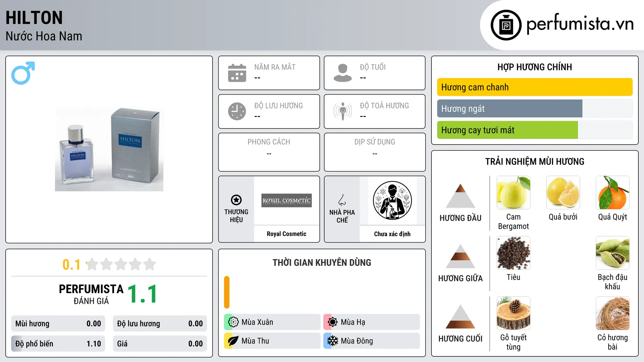Click the Hương đầu pyramid icon
This screenshot has height=362, width=644.
click(x=460, y=196)
